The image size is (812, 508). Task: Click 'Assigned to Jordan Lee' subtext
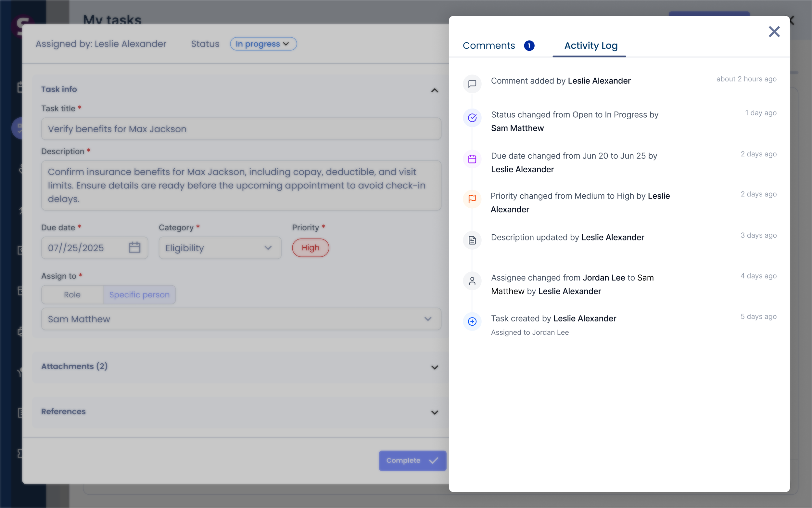[x=530, y=332]
